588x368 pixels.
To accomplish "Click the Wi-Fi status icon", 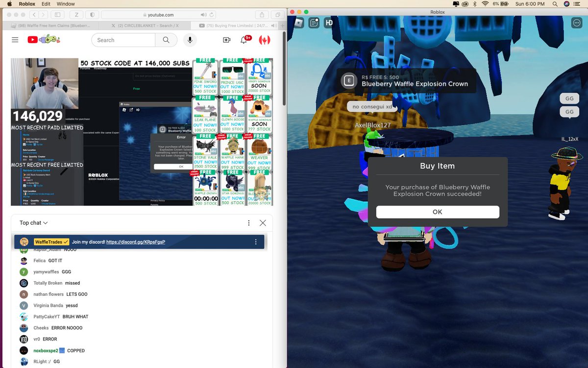I will [485, 3].
